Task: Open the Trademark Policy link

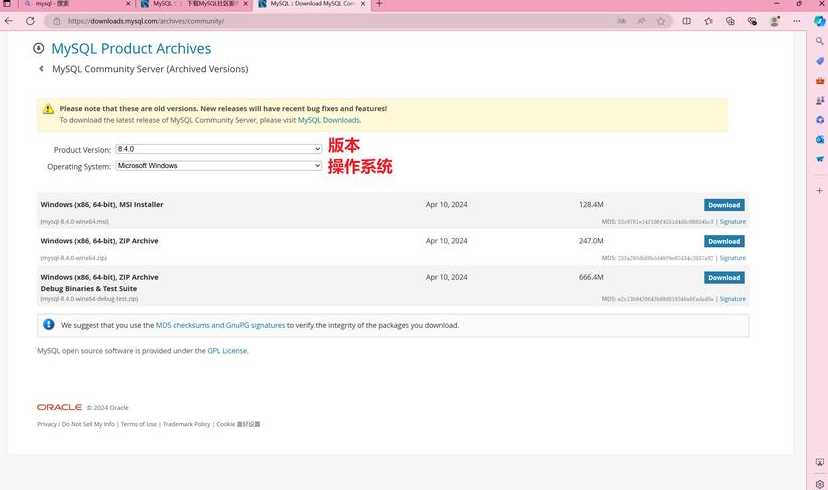Action: tap(186, 424)
